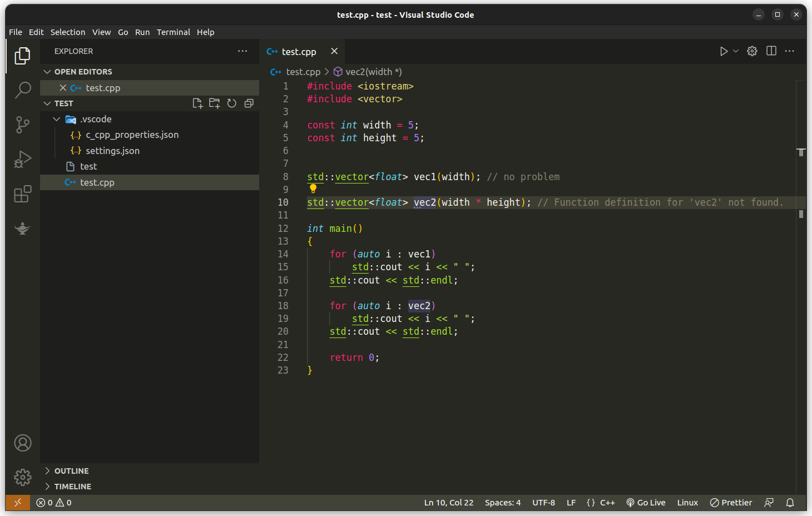Collapse the .vscode folder
The width and height of the screenshot is (812, 516).
coord(56,118)
